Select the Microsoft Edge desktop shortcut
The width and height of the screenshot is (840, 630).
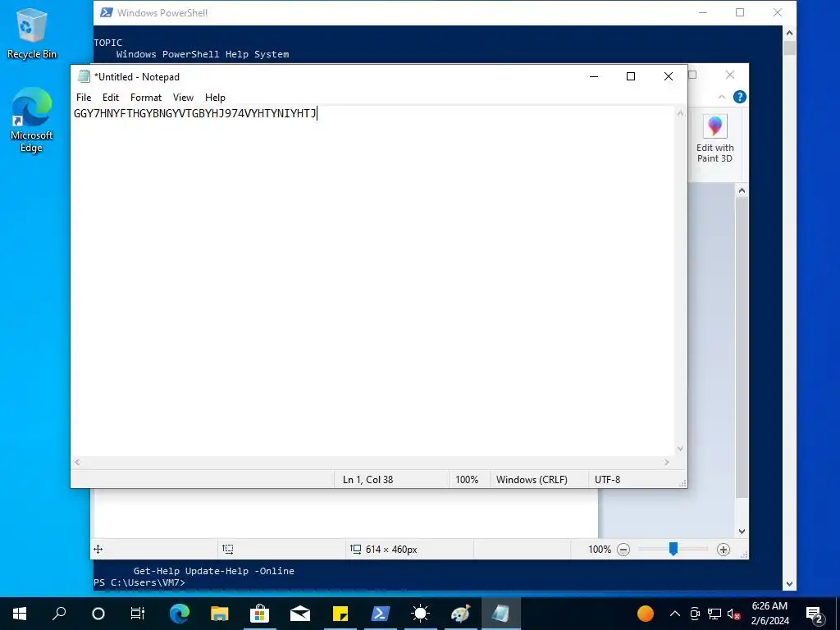[x=31, y=120]
